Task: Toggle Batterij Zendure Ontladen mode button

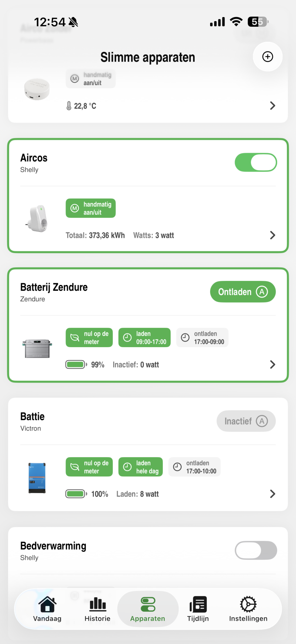Action: coord(243,292)
